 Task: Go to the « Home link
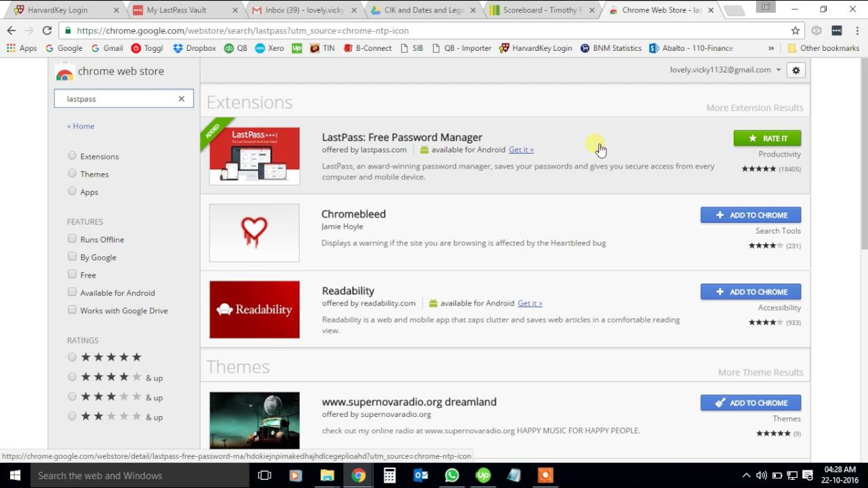point(81,126)
